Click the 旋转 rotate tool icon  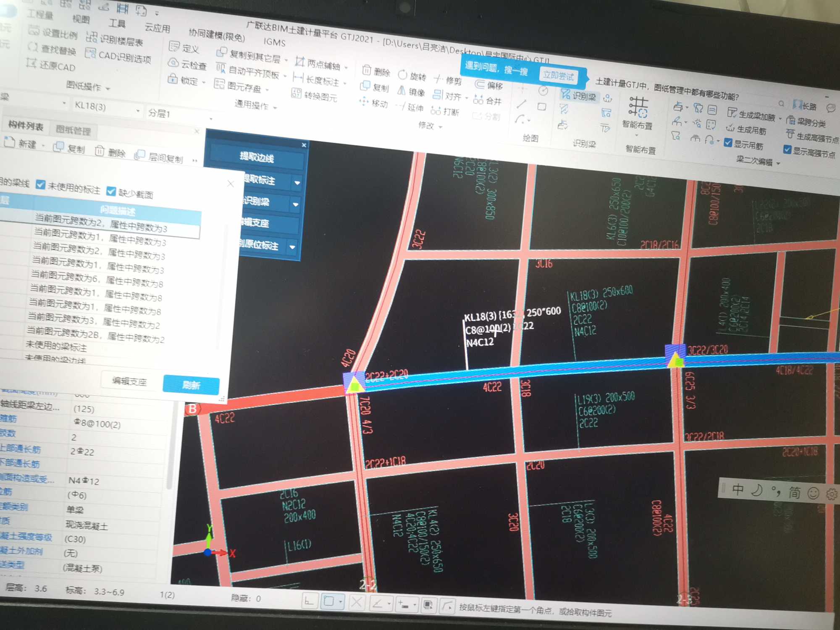click(x=402, y=75)
